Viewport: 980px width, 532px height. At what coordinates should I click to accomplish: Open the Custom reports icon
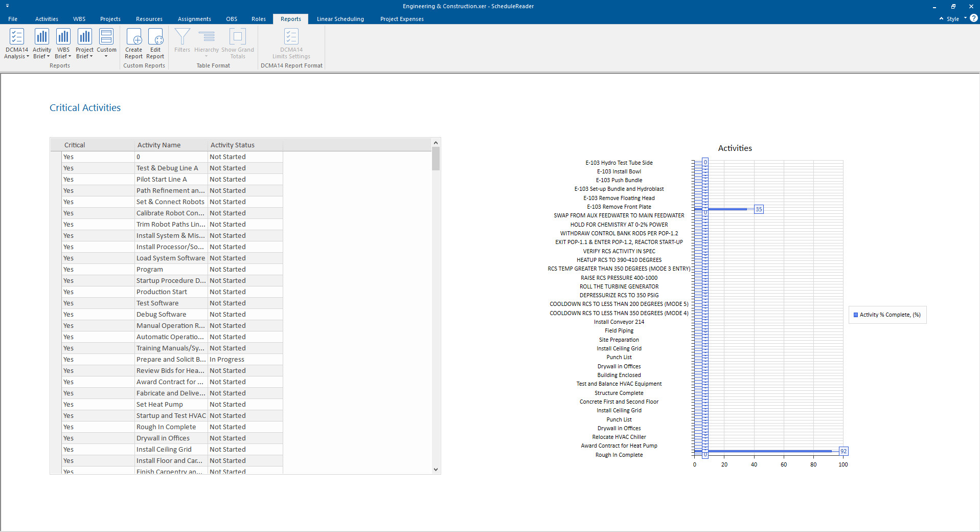pos(106,37)
